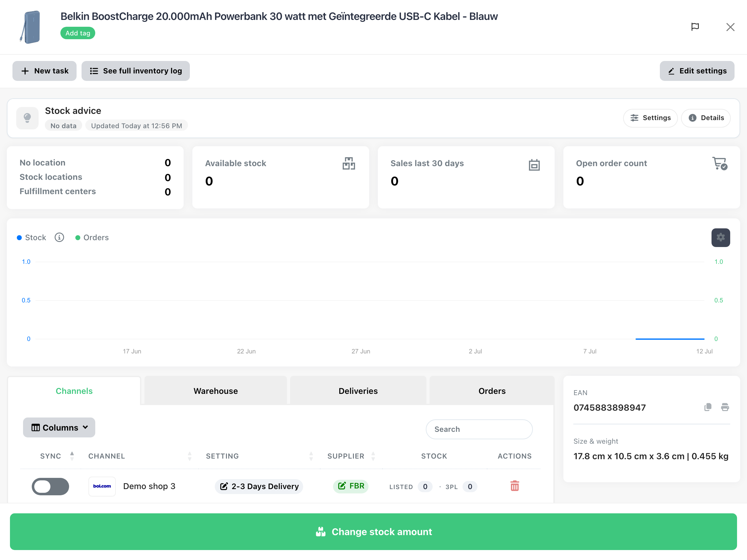
Task: Click the info icon next to Stock
Action: 59,237
